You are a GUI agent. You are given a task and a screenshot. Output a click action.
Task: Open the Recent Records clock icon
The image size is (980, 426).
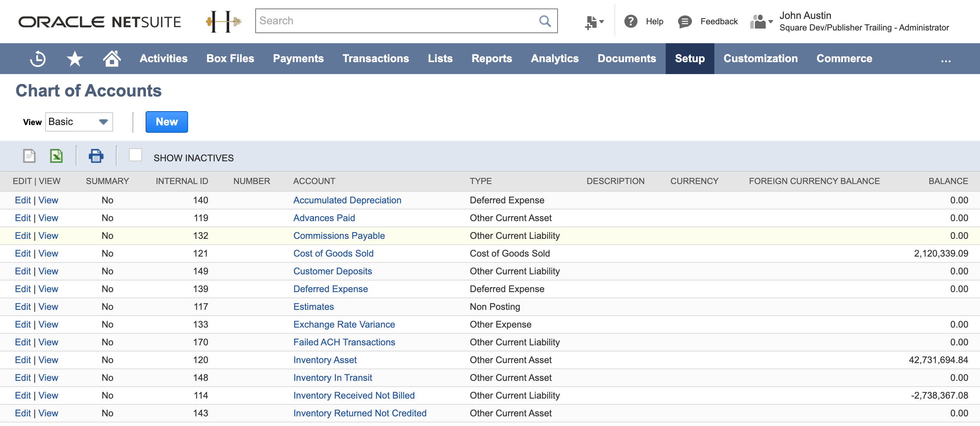pos(38,59)
